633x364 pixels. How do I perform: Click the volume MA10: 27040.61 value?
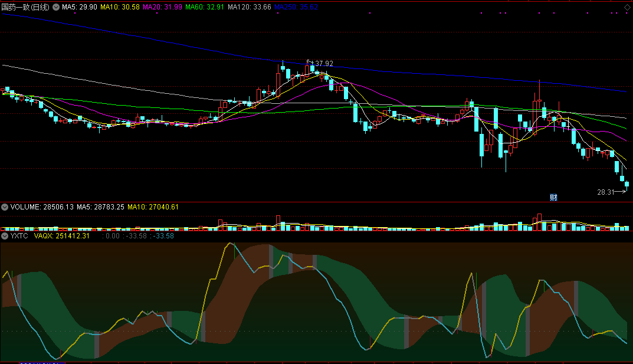153,207
